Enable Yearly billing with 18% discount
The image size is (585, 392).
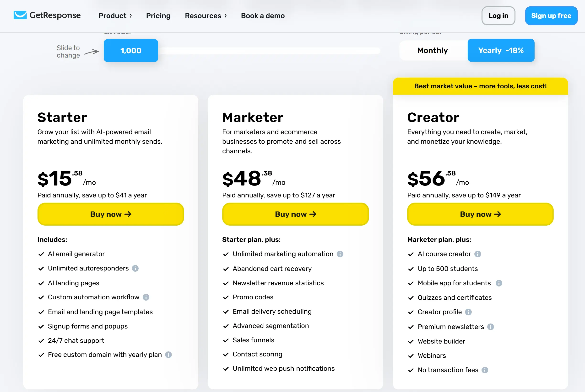click(x=501, y=50)
